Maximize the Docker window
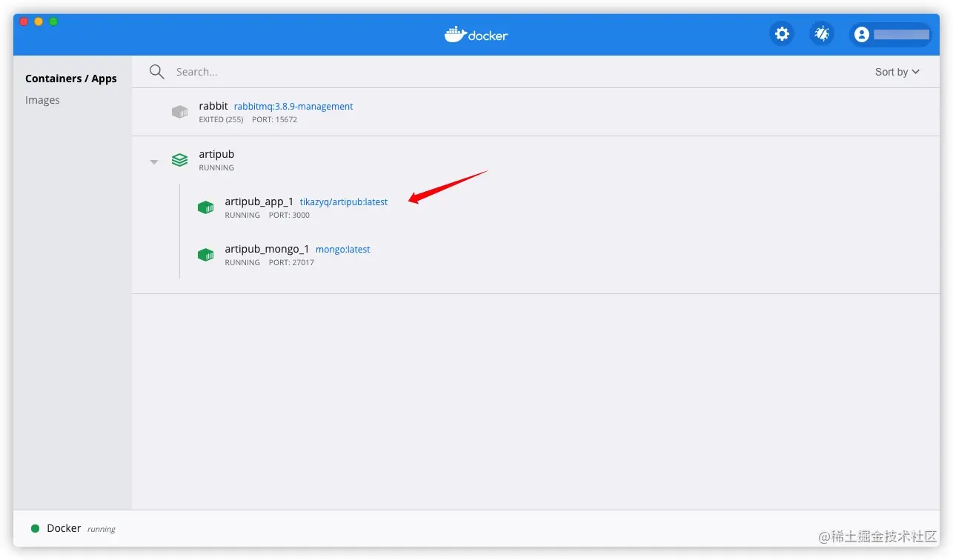The height and width of the screenshot is (560, 953). (x=53, y=21)
